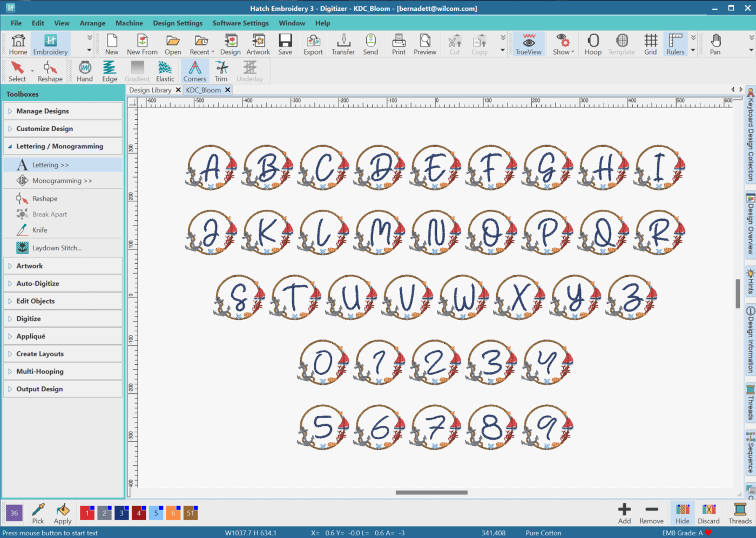Collapse the Lettering / Monogramming section
Viewport: 756px width, 538px height.
(59, 146)
